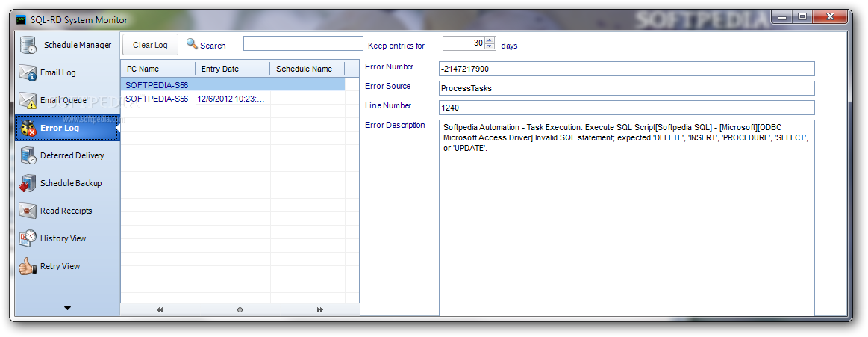Click the Email Queue warning envelope icon
Image resolution: width=868 pixels, height=337 pixels.
point(28,100)
